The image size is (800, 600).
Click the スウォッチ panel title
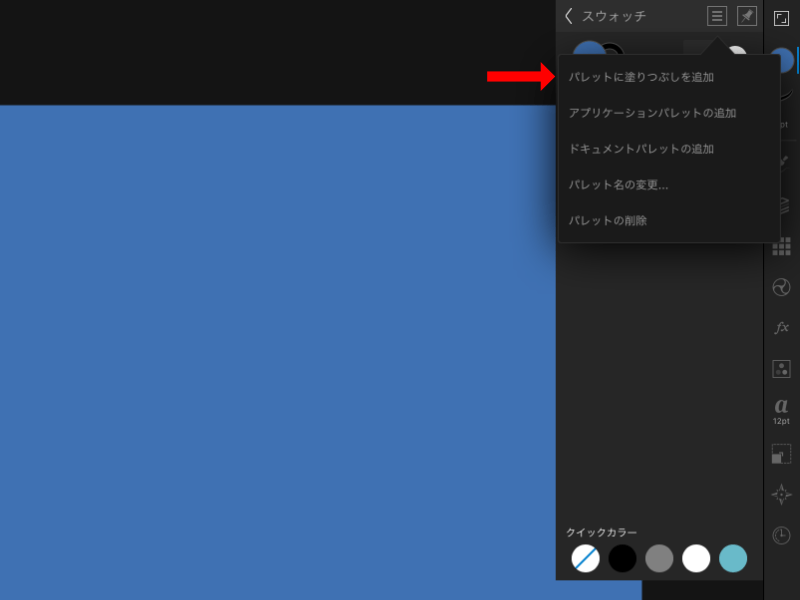point(614,16)
